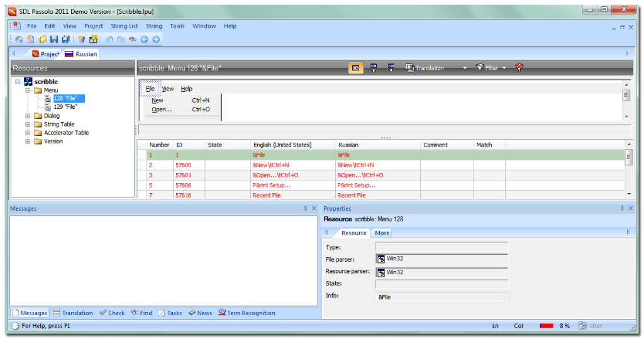
Task: Collapse the scribble tree root node
Action: [18, 82]
